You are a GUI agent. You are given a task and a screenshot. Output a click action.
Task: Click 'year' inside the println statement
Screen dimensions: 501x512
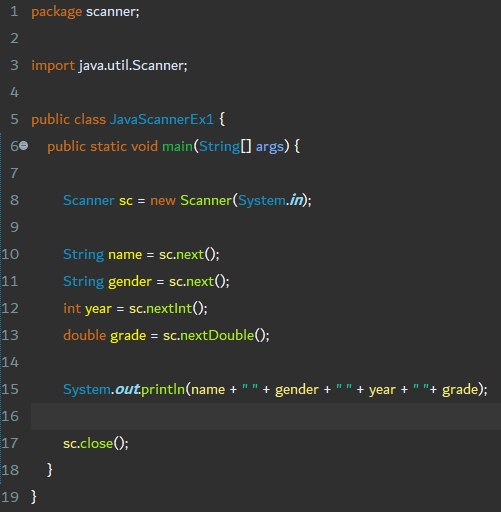pyautogui.click(x=382, y=390)
